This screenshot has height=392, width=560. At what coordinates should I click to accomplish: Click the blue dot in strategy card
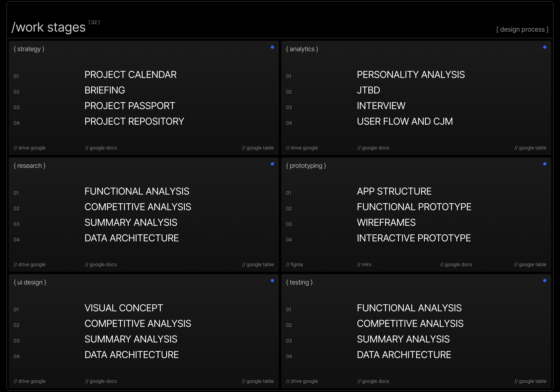click(272, 47)
